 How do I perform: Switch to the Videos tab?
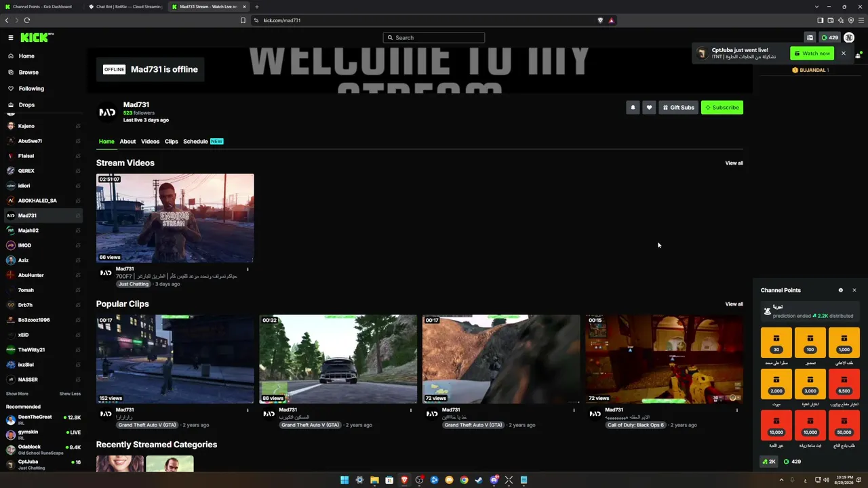pos(150,142)
